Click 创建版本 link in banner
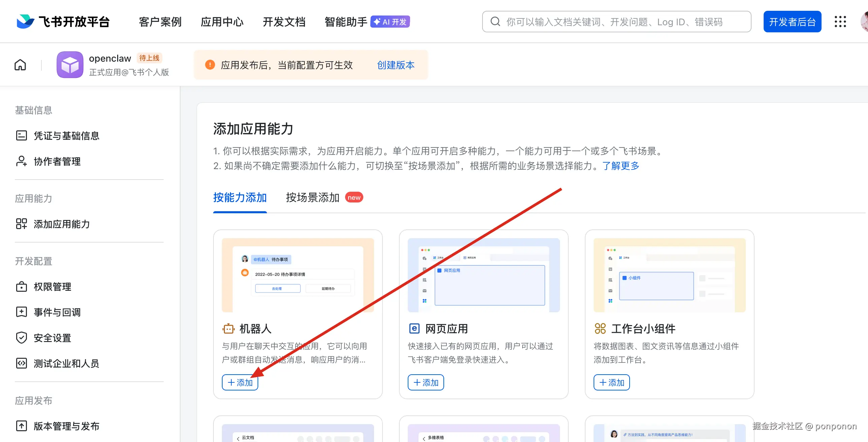 pos(396,65)
